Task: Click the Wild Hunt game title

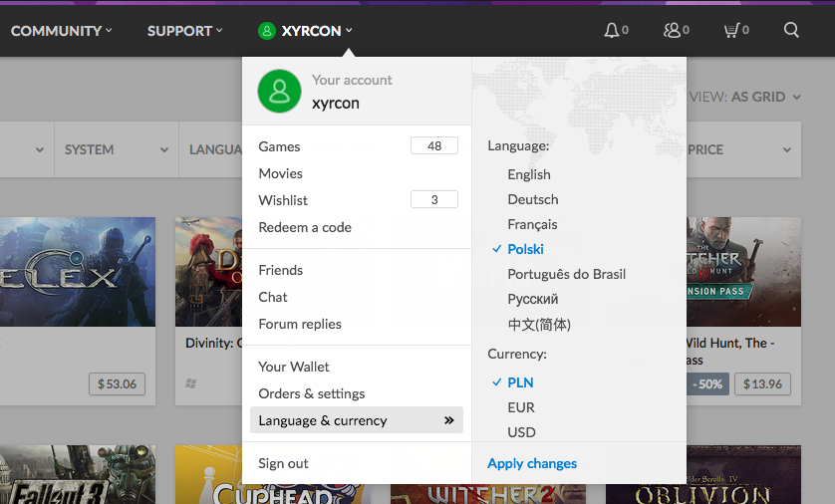Action: coord(730,352)
